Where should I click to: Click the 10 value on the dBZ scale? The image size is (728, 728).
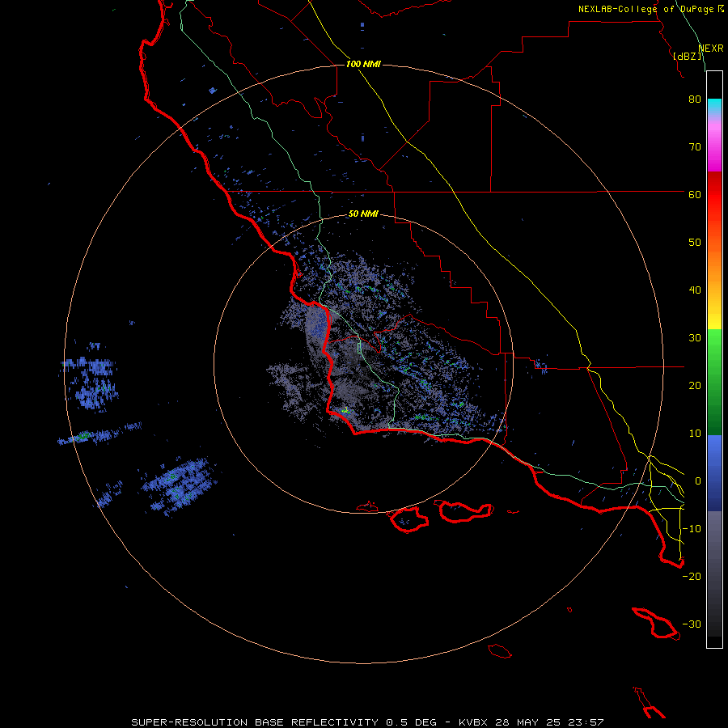click(x=695, y=434)
